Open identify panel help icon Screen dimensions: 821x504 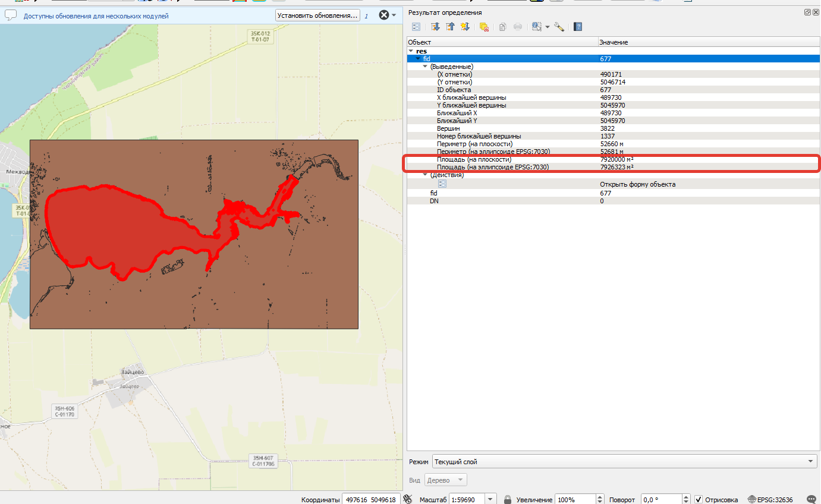pyautogui.click(x=578, y=27)
